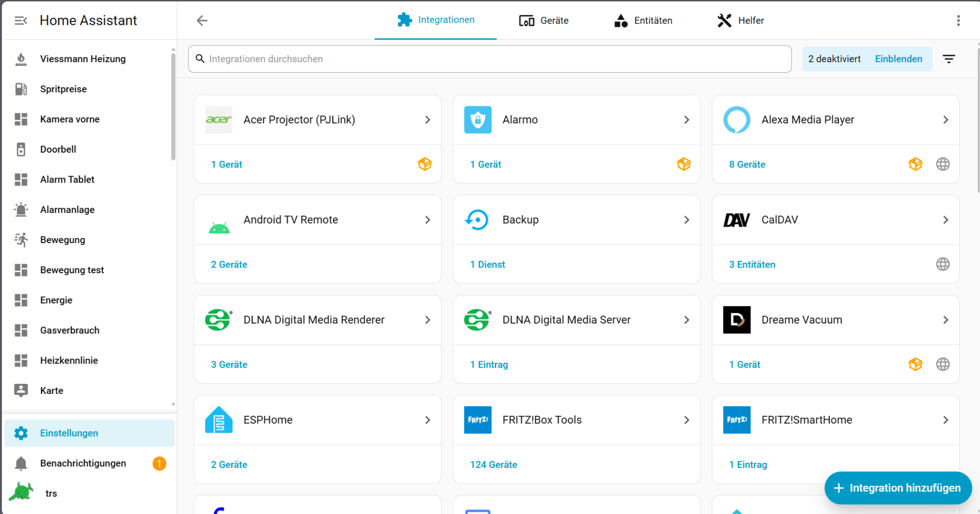This screenshot has width=980, height=514.
Task: Open 124 Geräte link under FRITZ!Box Tools
Action: coord(493,464)
